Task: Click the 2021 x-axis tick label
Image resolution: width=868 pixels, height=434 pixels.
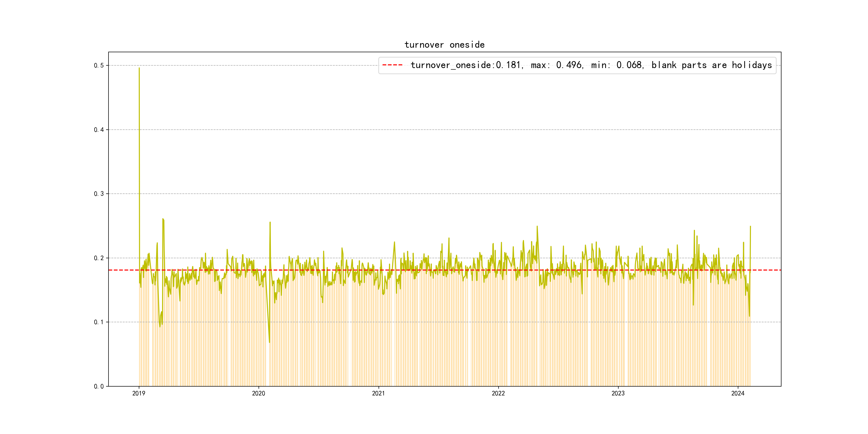Action: coord(378,393)
